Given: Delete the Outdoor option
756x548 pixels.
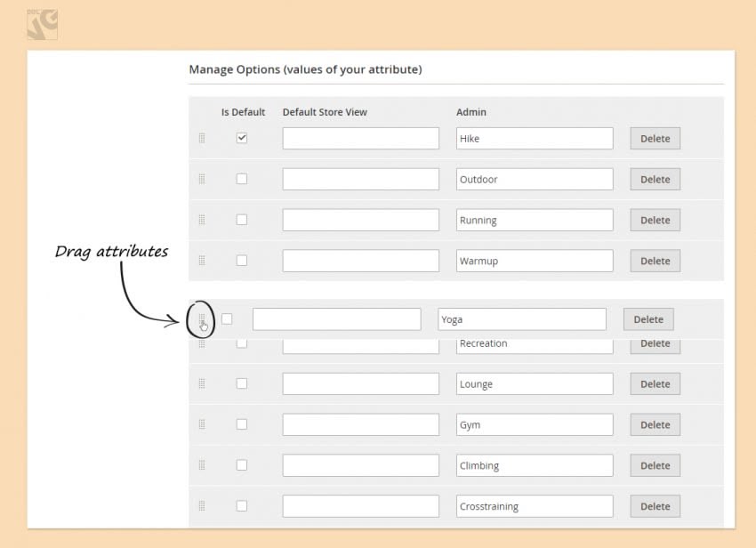Looking at the screenshot, I should (x=655, y=179).
